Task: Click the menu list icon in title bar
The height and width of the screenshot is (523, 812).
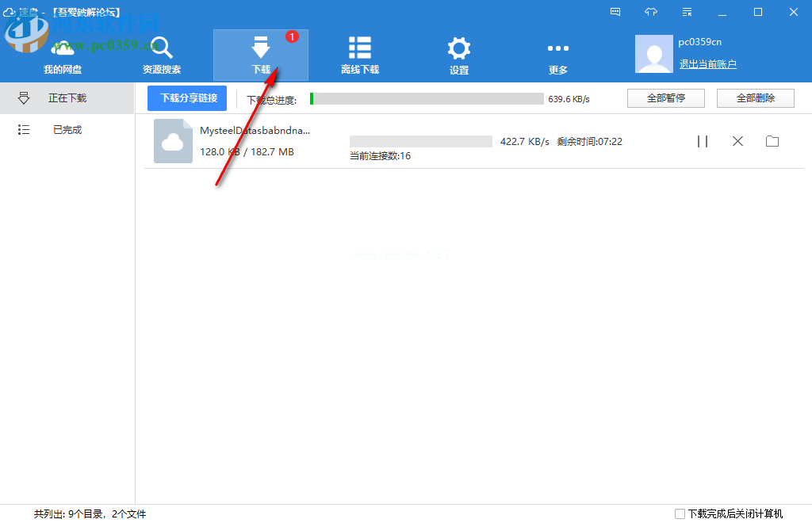Action: tap(687, 12)
